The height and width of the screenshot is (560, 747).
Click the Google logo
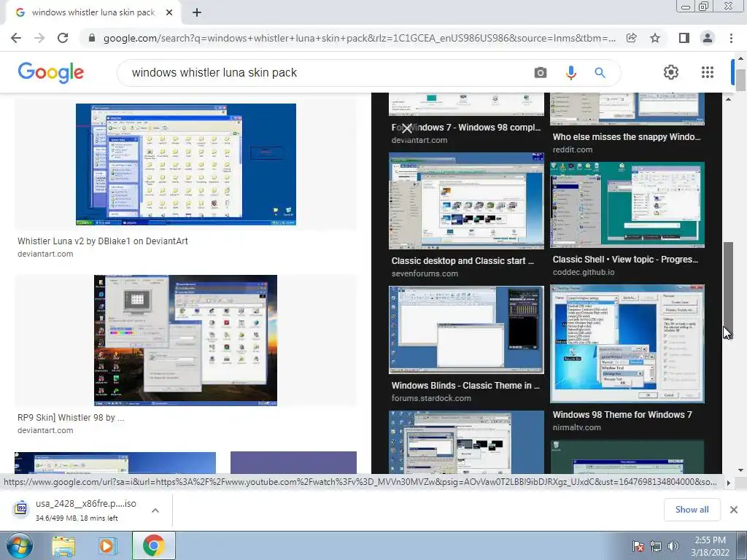[x=51, y=72]
